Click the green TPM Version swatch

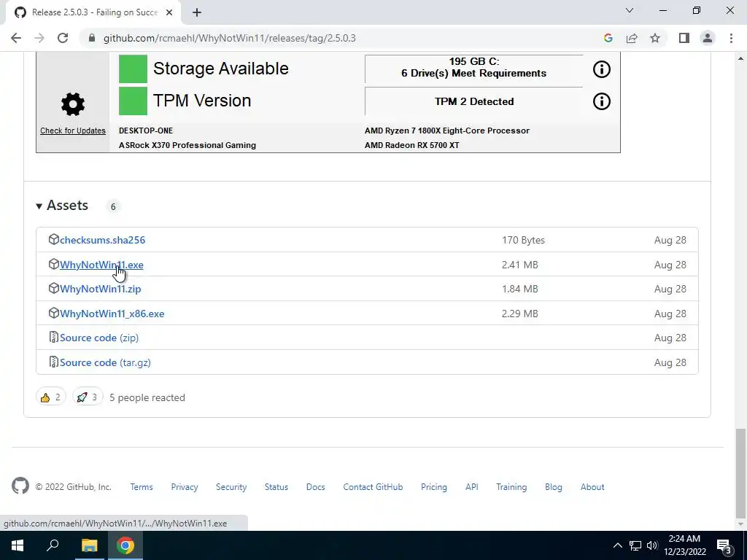coord(133,101)
